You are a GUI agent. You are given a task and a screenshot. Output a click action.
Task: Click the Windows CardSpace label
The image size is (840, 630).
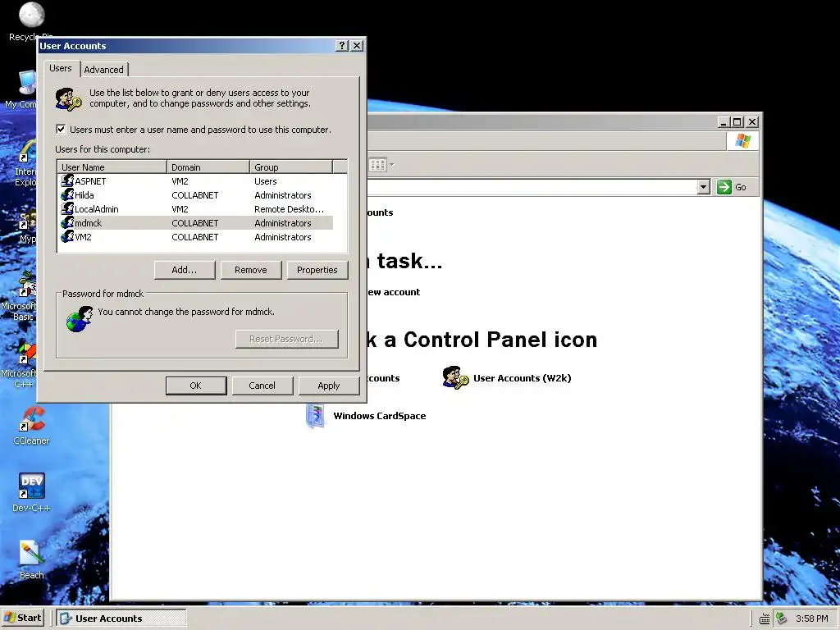point(380,416)
